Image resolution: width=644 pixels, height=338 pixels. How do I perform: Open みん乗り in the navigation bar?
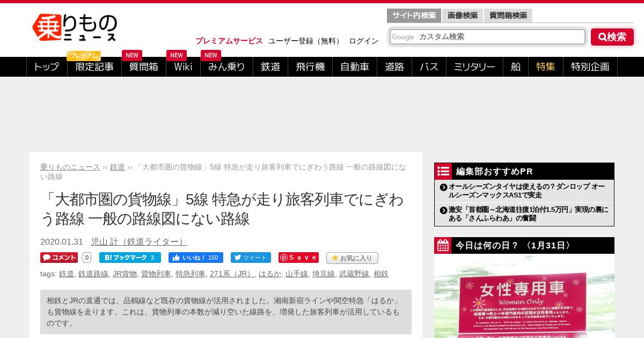pyautogui.click(x=226, y=67)
